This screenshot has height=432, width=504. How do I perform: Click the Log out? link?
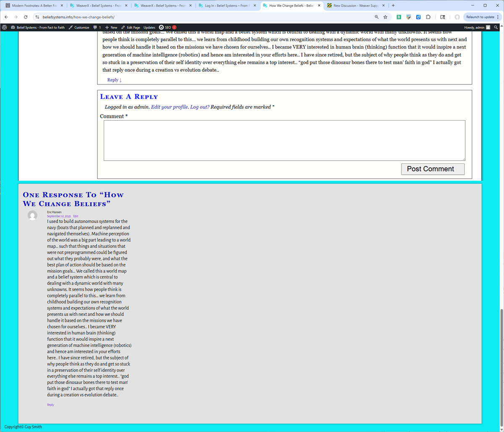(200, 107)
